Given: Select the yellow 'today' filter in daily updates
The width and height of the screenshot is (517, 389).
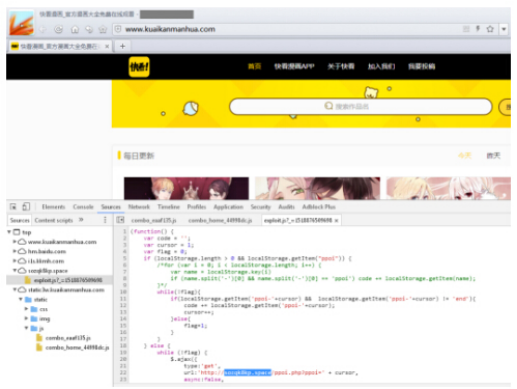Looking at the screenshot, I should tap(465, 156).
